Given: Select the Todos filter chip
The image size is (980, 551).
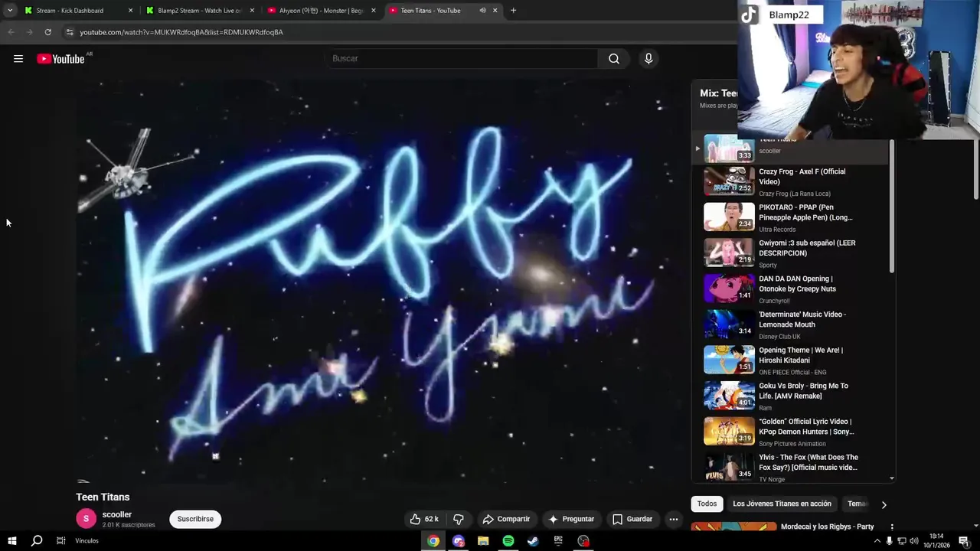Looking at the screenshot, I should pyautogui.click(x=707, y=504).
